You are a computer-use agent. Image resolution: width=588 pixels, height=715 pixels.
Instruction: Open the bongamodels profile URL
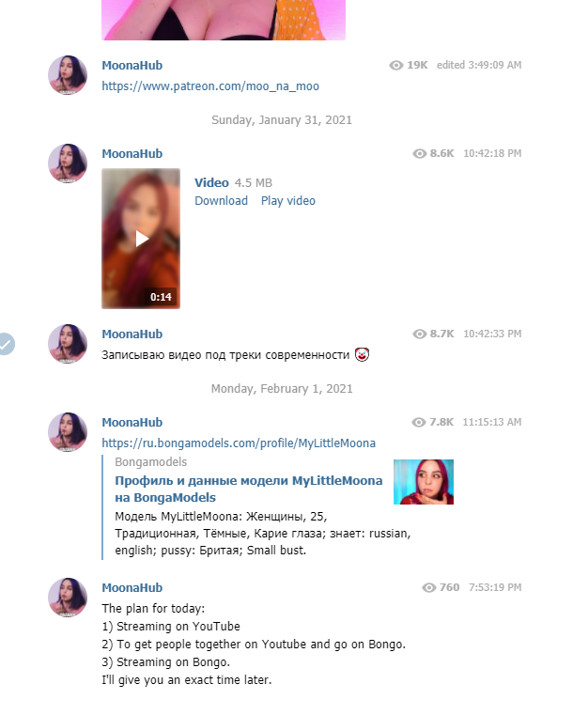(239, 443)
